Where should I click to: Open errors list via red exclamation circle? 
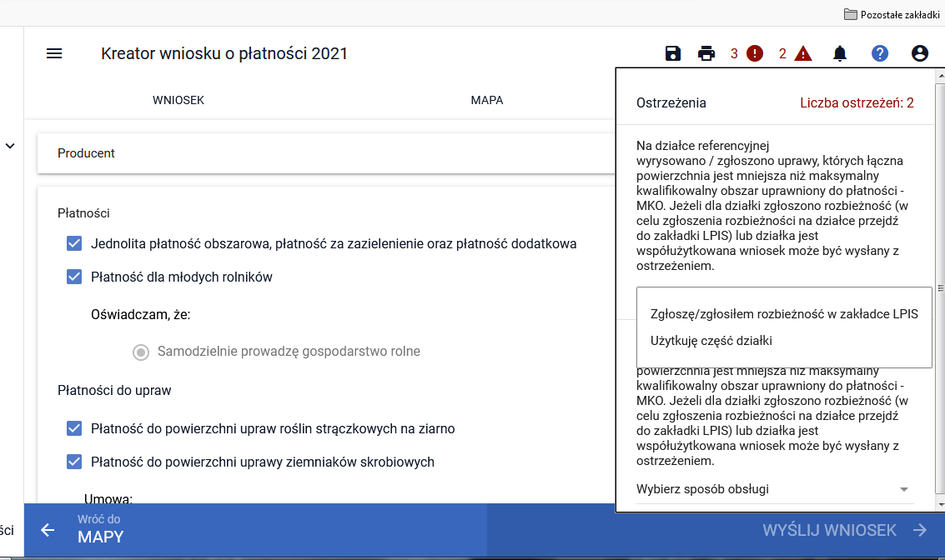[755, 53]
